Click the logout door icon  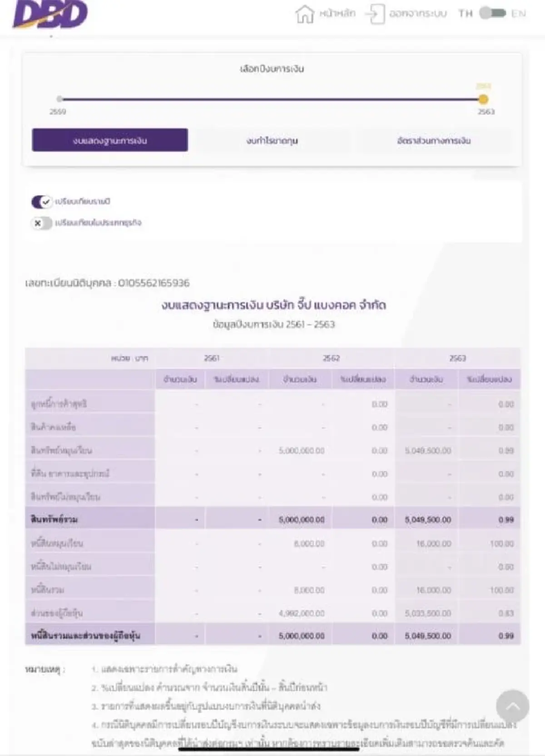375,14
